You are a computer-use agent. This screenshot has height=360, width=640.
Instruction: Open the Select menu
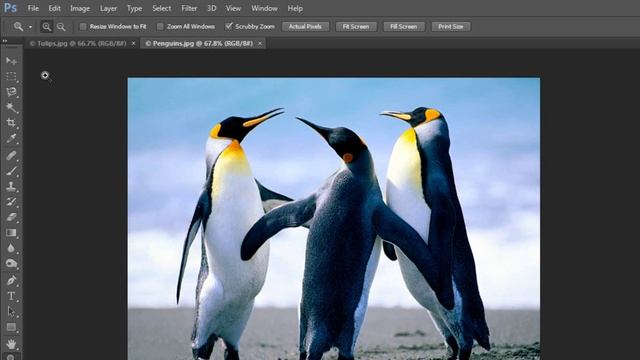(x=162, y=8)
